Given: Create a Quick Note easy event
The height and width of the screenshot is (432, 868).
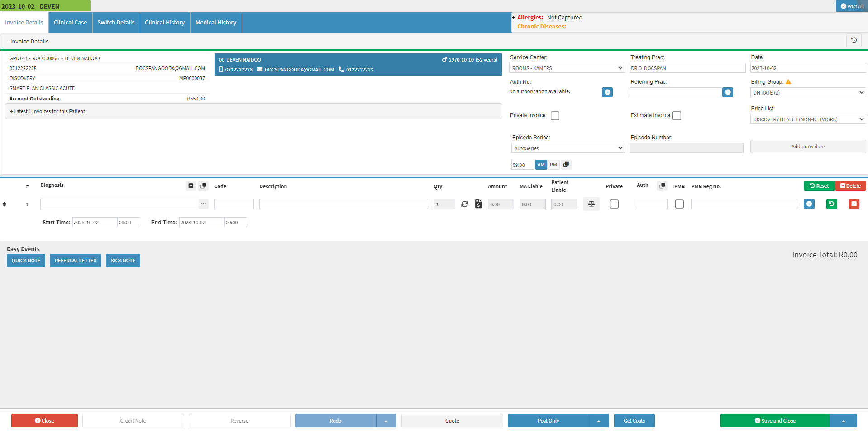Looking at the screenshot, I should click(26, 261).
